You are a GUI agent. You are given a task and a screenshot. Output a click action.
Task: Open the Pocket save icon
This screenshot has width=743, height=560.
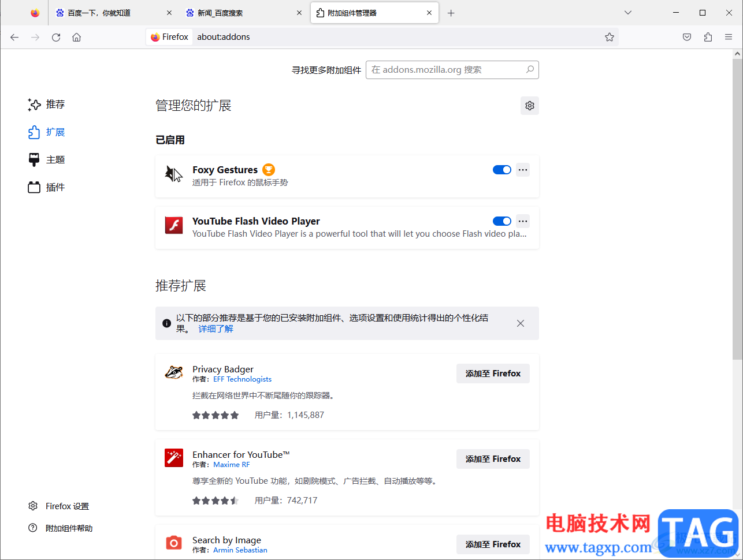(x=687, y=37)
